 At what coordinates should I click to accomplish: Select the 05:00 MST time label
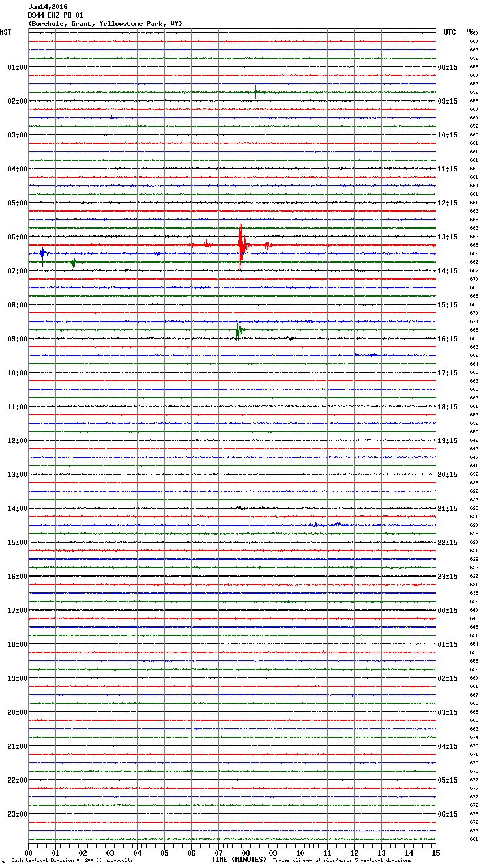(18, 203)
